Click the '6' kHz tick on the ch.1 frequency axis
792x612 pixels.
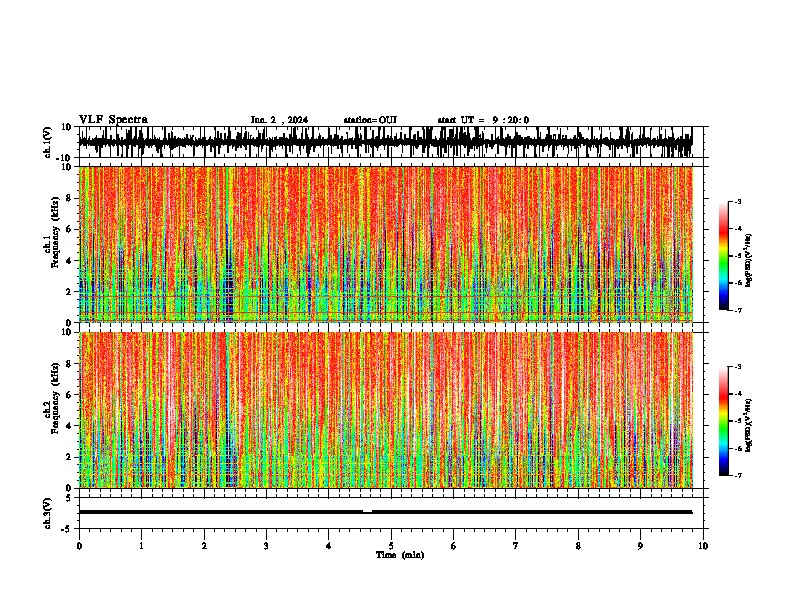click(69, 229)
